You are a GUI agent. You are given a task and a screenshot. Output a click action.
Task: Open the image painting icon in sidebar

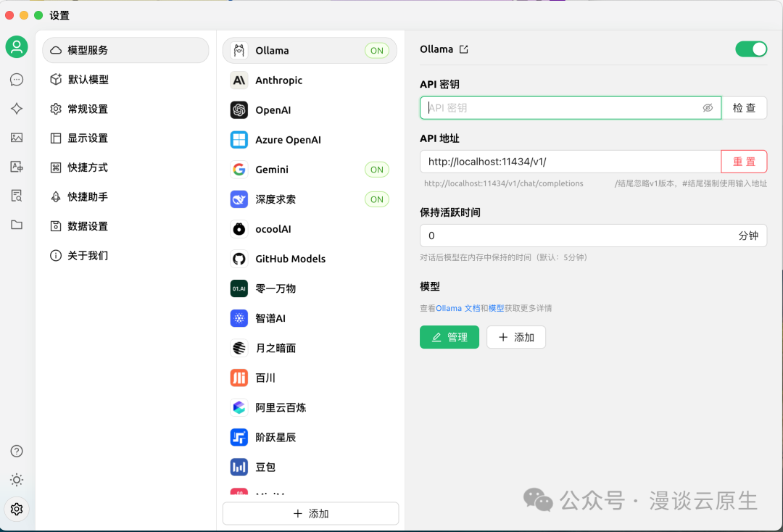17,138
